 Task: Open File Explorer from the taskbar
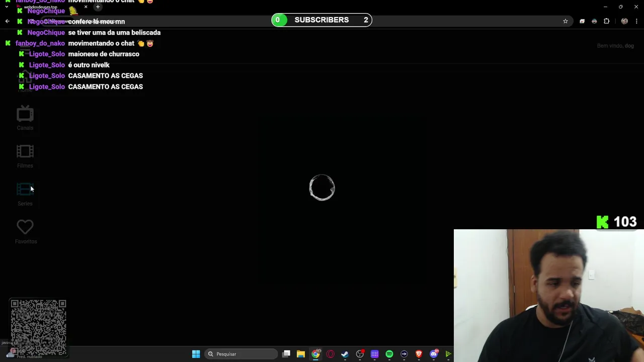[301, 354]
